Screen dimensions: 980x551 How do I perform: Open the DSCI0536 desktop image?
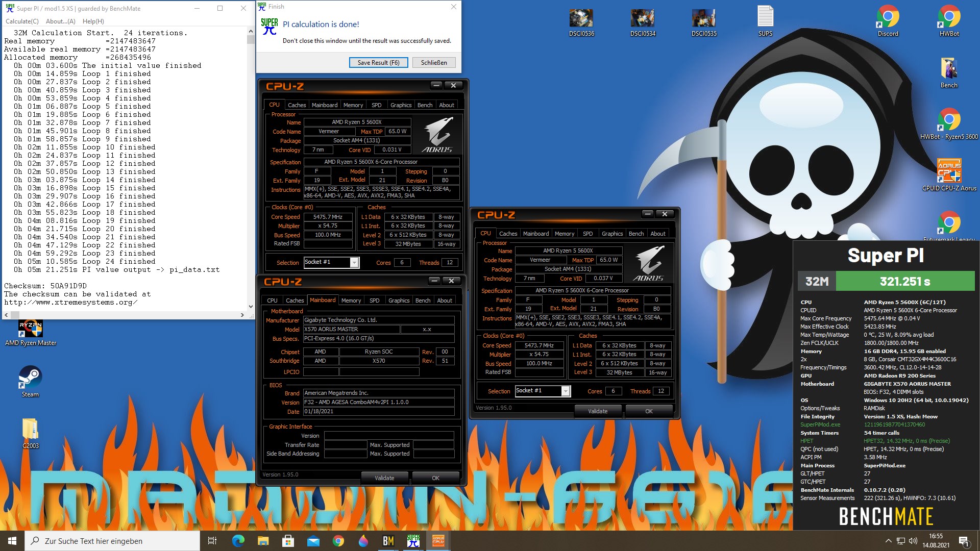[581, 23]
